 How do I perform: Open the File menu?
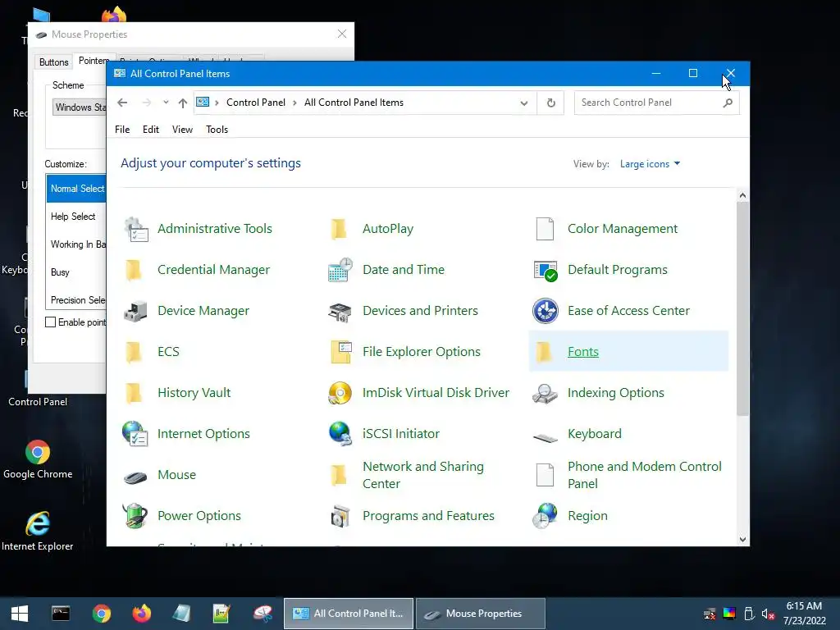(x=122, y=130)
